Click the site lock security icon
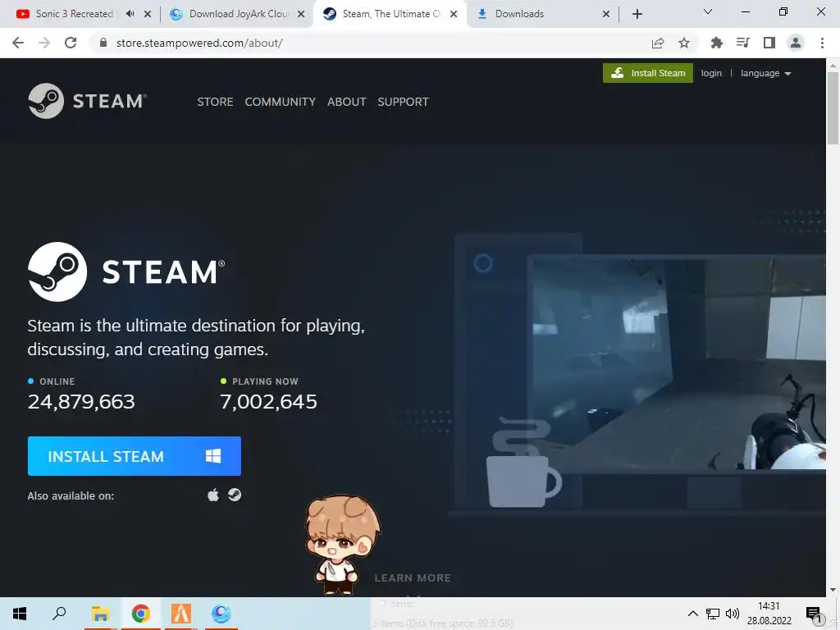Image resolution: width=840 pixels, height=630 pixels. point(103,43)
